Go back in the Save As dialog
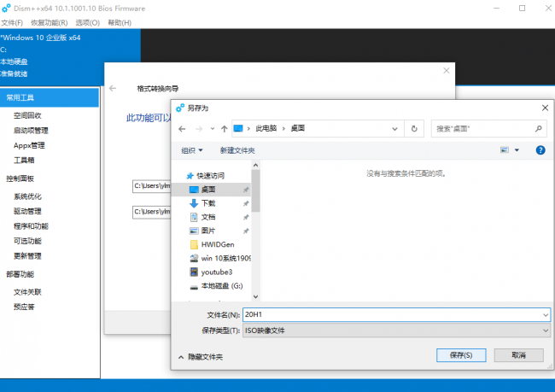Viewport: 555px width, 392px height. [182, 129]
